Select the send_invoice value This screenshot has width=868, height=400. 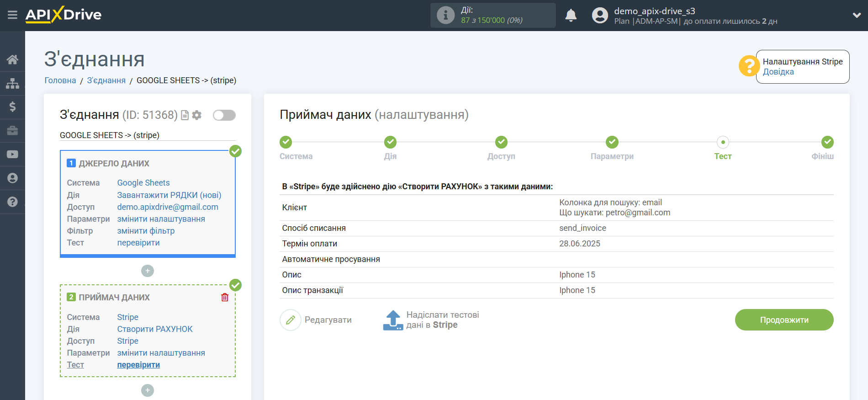coord(582,228)
